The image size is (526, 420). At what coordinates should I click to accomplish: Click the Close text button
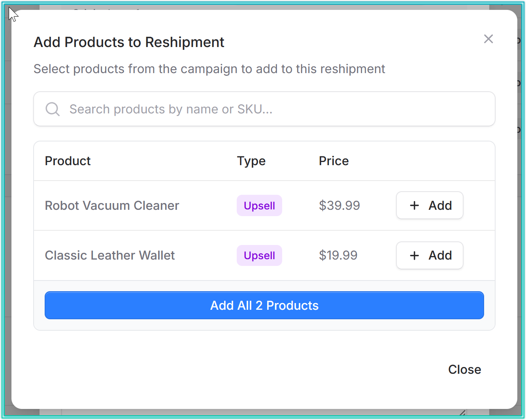(x=464, y=369)
